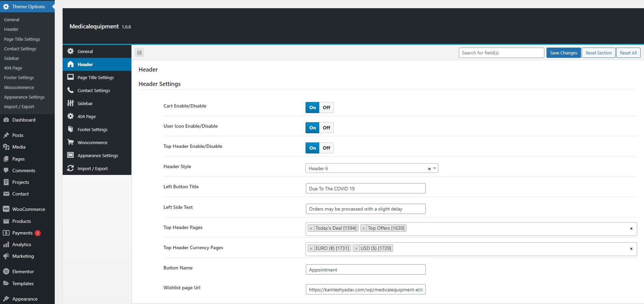The width and height of the screenshot is (644, 304).
Task: Remove Today's Deal tag from pages
Action: [x=311, y=228]
